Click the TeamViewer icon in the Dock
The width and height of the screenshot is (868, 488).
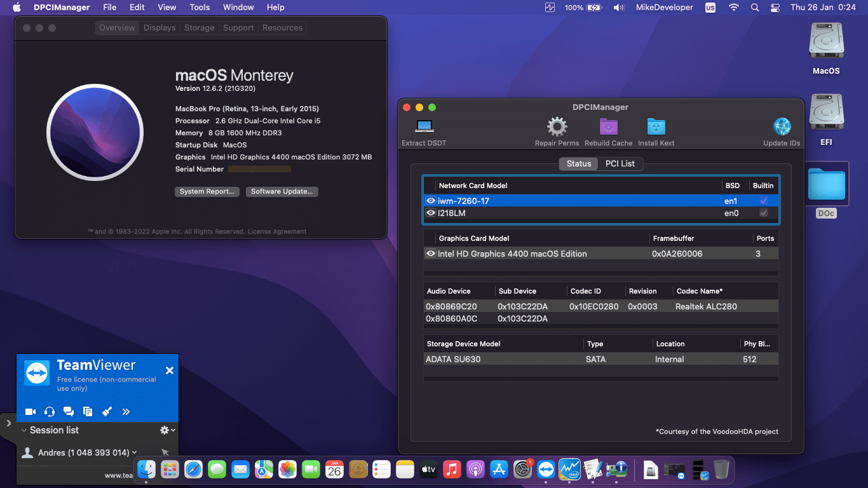click(546, 470)
